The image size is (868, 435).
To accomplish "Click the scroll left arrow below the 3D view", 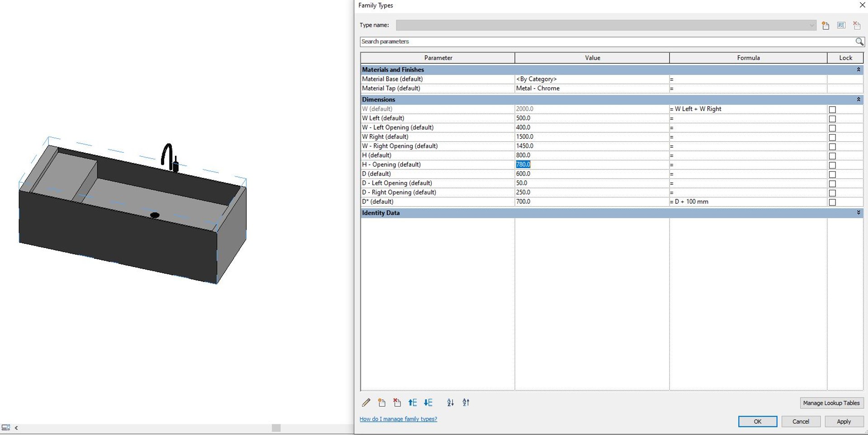I will 16,428.
